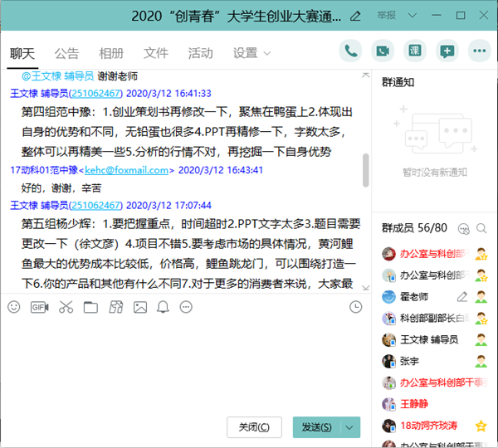Open the class (课) feature icon
The height and width of the screenshot is (448, 498).
click(x=414, y=51)
